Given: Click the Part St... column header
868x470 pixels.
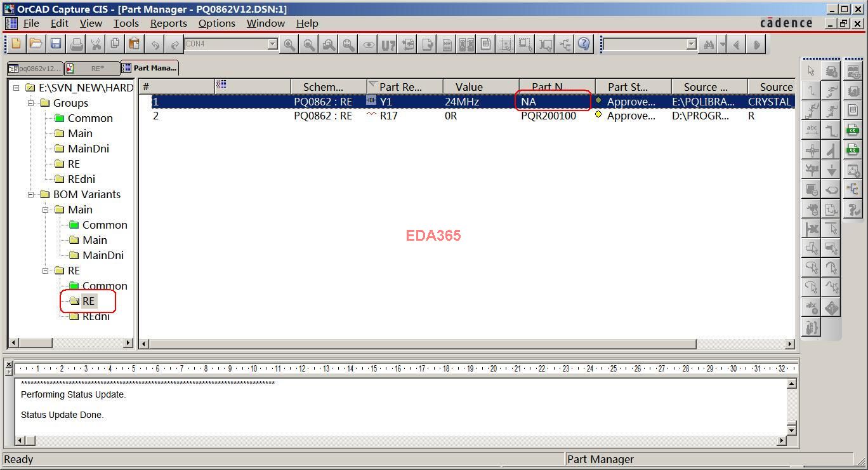Looking at the screenshot, I should point(633,87).
